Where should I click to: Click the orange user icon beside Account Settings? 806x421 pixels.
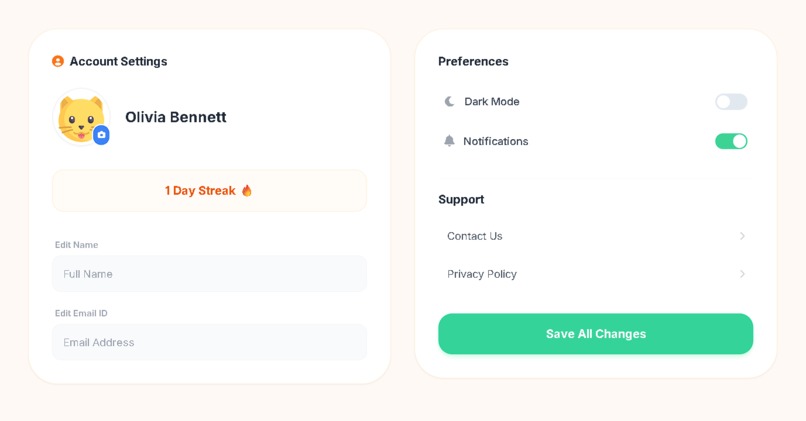pyautogui.click(x=58, y=61)
